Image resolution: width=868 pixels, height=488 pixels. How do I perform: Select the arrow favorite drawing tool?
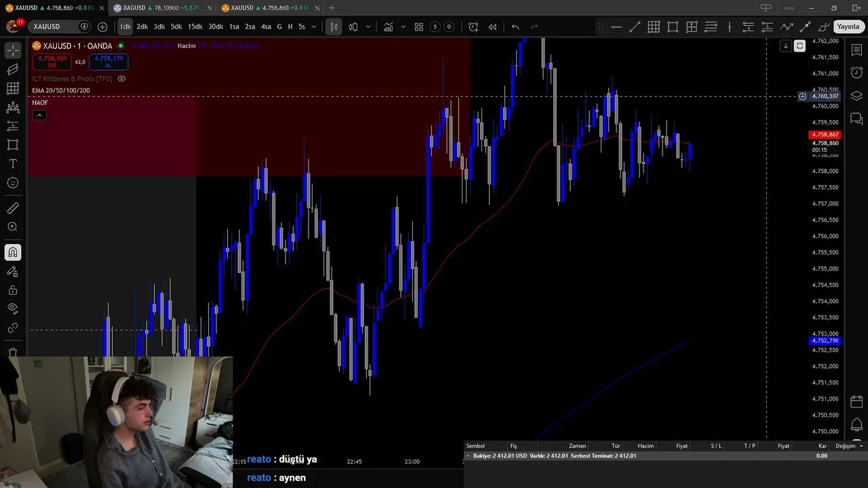[x=806, y=26]
